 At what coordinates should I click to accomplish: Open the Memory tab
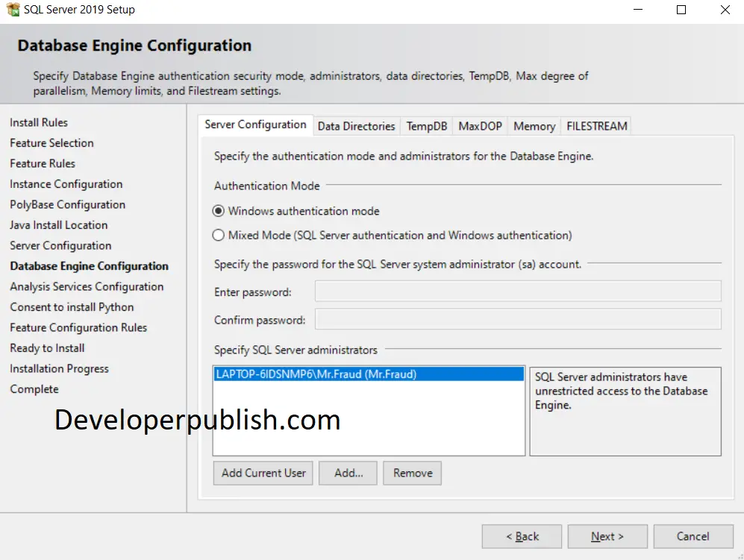(x=534, y=126)
